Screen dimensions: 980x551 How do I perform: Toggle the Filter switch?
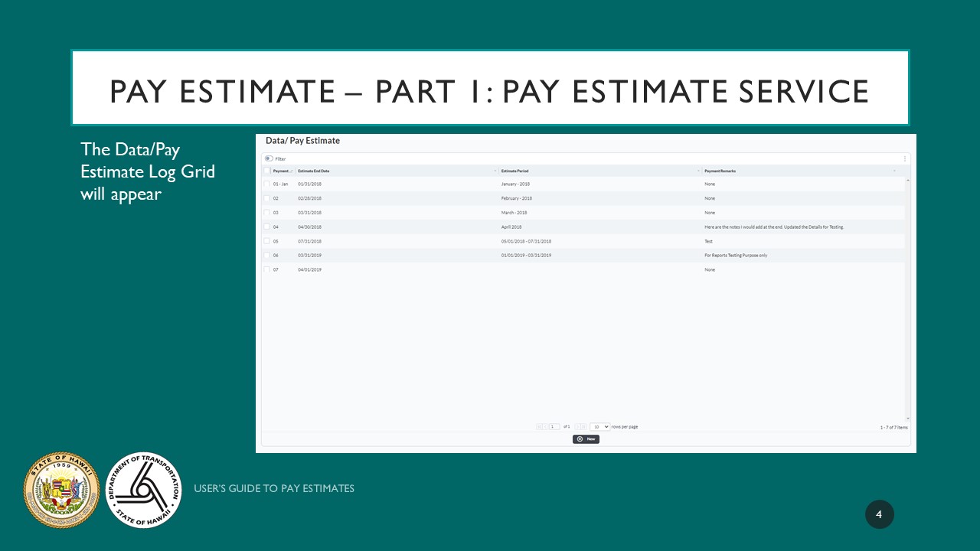click(269, 158)
